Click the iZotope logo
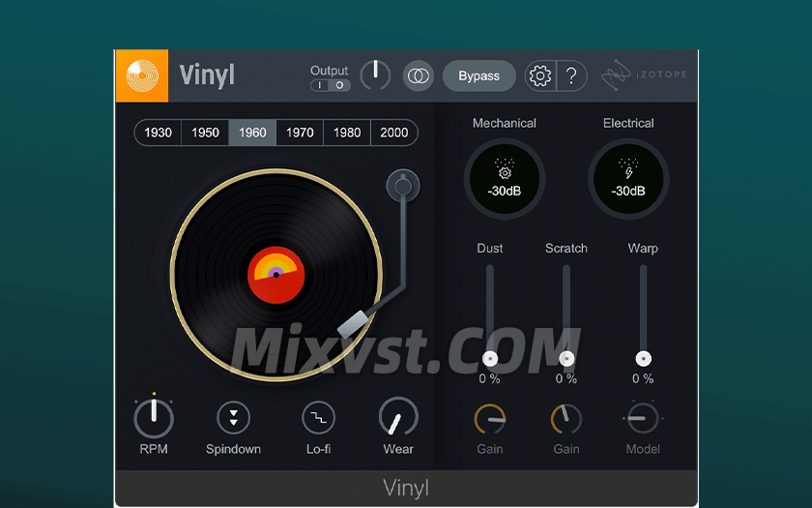The width and height of the screenshot is (812, 508). pyautogui.click(x=645, y=75)
